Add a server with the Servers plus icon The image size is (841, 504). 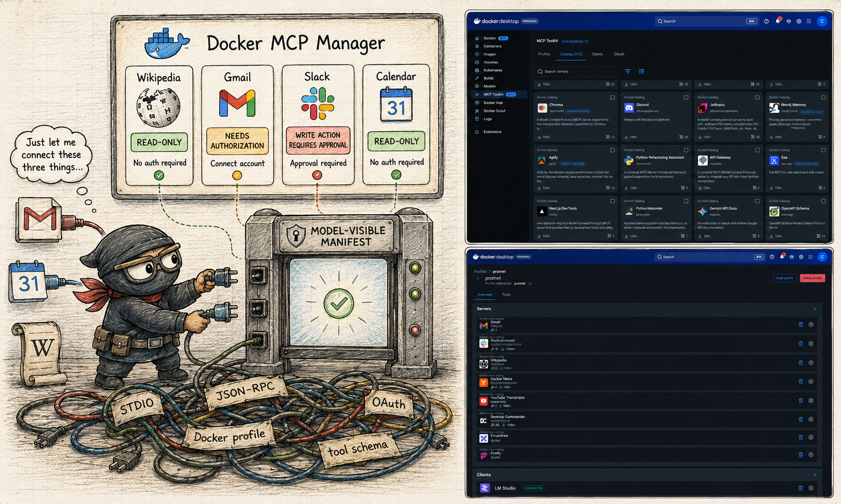(x=815, y=309)
